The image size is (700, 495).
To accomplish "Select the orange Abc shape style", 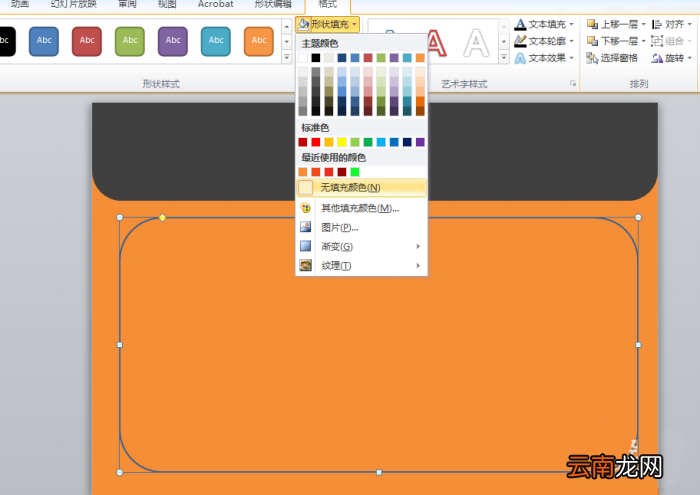I will click(258, 41).
